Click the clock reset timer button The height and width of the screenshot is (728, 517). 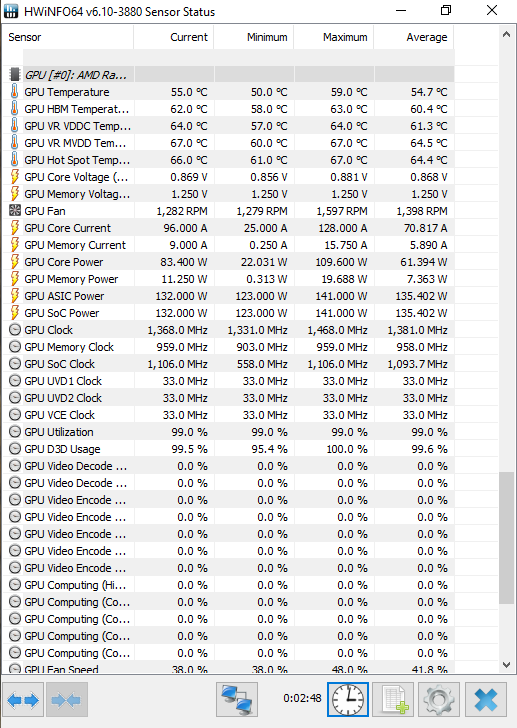click(348, 699)
